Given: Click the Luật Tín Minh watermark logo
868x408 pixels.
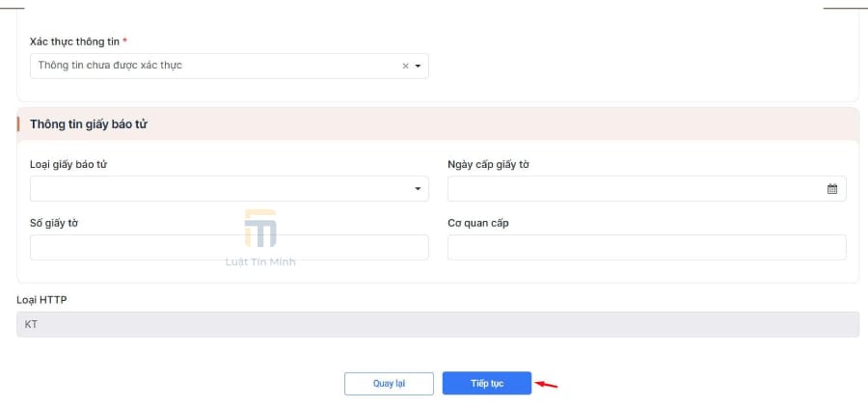Looking at the screenshot, I should [x=260, y=229].
